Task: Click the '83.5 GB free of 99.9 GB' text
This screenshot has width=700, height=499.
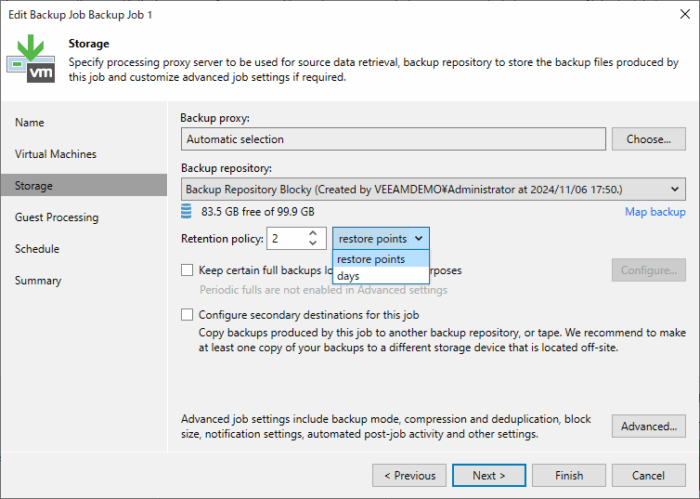Action: click(x=258, y=212)
